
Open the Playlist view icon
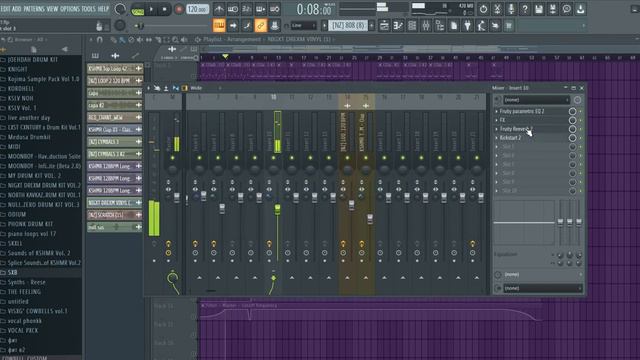pyautogui.click(x=384, y=26)
